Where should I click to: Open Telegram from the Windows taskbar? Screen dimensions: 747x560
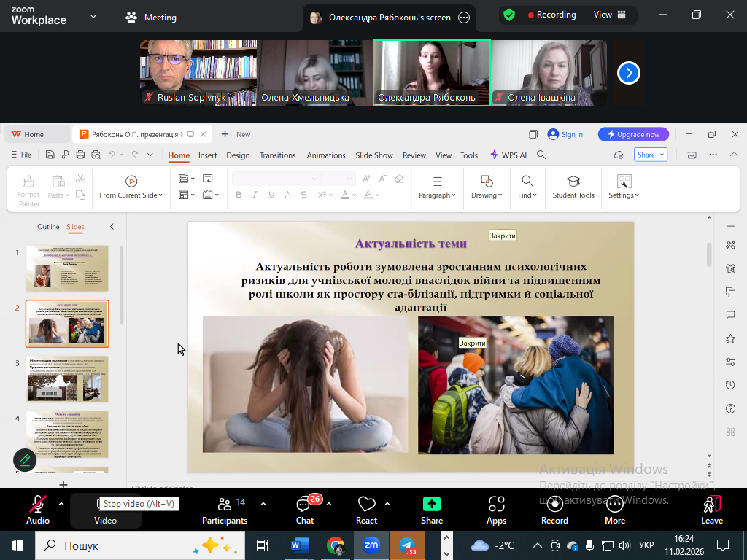point(408,545)
